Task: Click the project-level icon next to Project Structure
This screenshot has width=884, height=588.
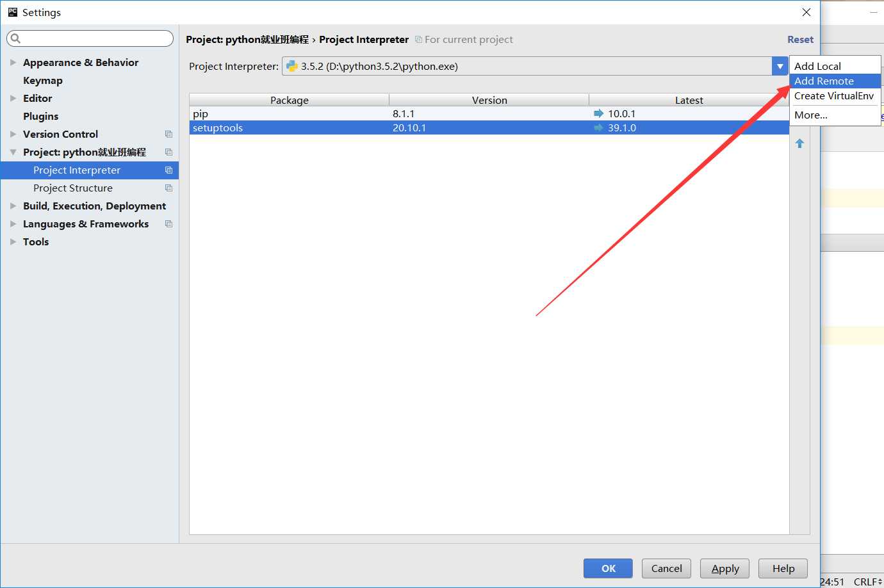Action: 168,188
